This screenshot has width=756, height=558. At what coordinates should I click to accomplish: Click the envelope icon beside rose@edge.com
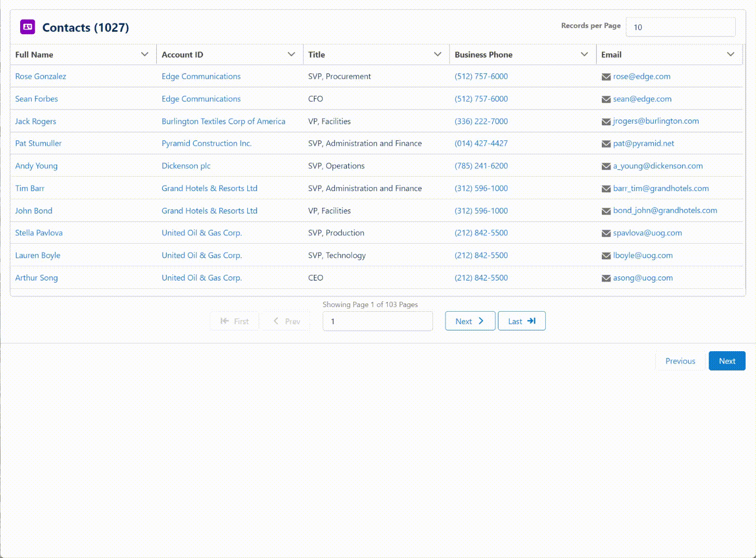coord(605,77)
